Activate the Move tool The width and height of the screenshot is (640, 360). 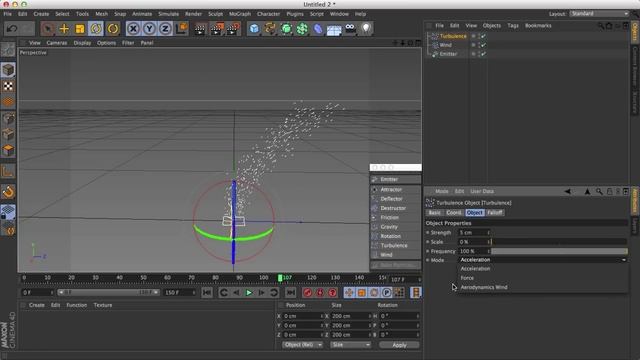(x=64, y=29)
